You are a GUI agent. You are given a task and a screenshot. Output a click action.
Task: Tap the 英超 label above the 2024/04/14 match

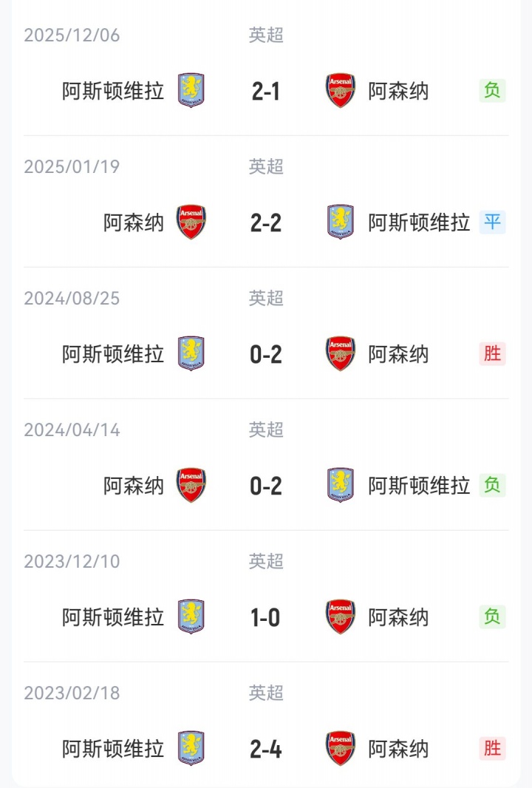tap(266, 430)
